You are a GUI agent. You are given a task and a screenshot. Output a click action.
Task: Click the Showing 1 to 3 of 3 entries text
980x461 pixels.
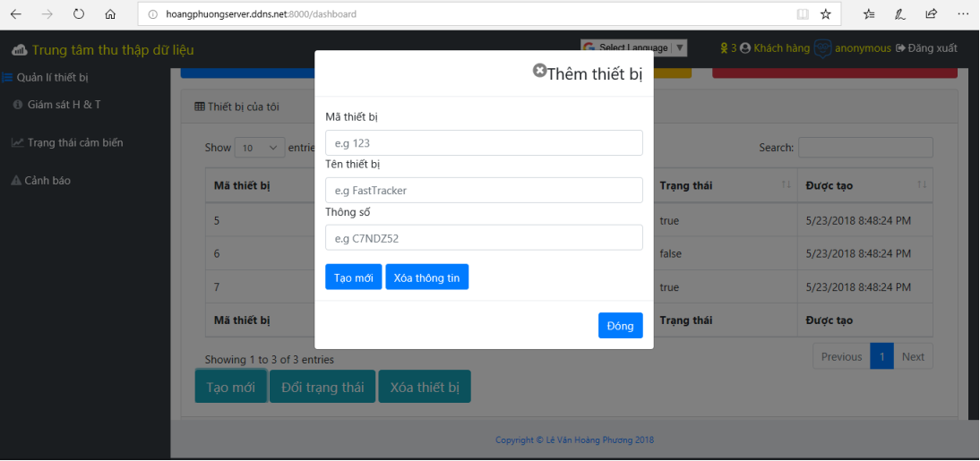point(270,359)
